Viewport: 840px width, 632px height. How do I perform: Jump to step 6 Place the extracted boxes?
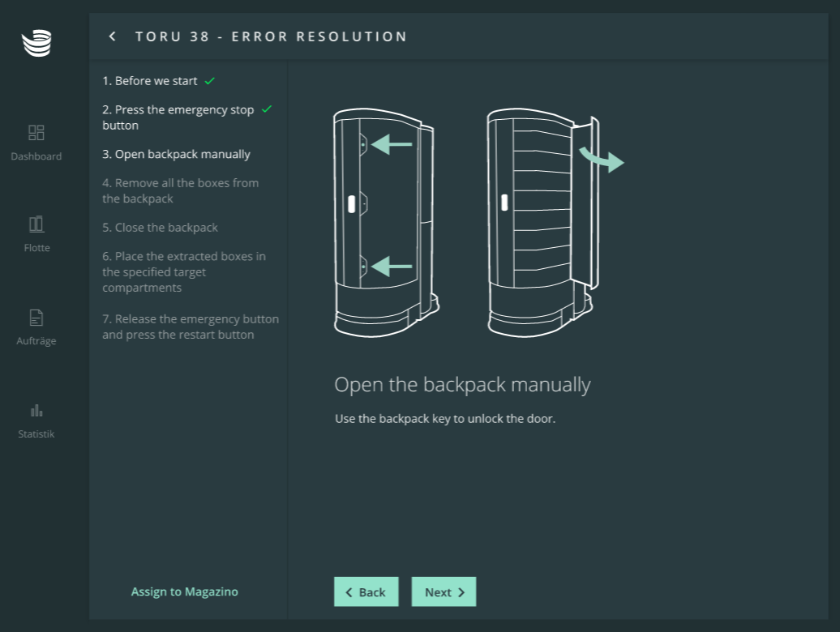click(x=183, y=271)
